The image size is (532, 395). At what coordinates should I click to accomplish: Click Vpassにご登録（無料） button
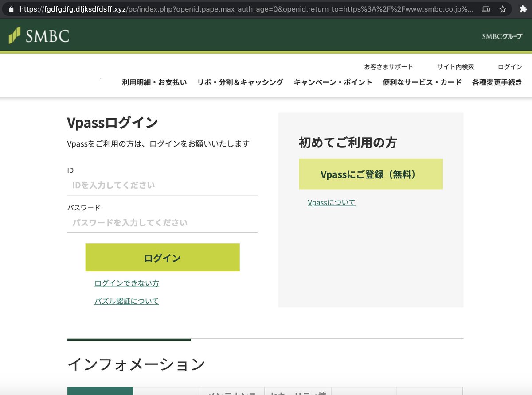(371, 174)
